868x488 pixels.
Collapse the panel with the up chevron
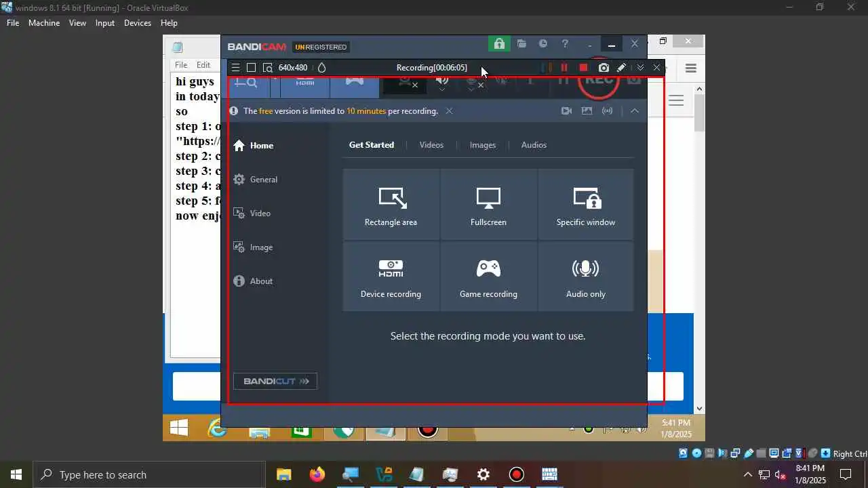tap(635, 111)
